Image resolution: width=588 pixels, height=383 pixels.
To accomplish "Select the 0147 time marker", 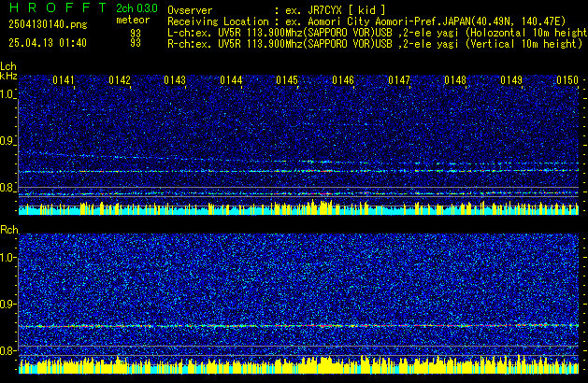I will click(x=399, y=80).
